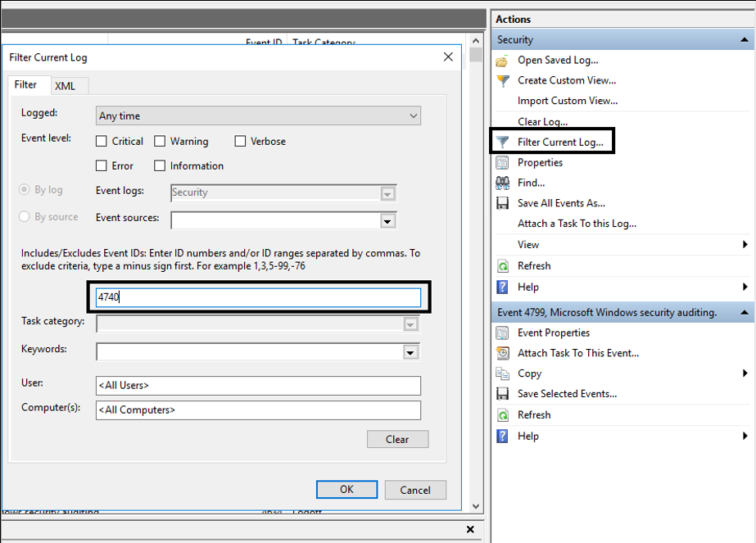Expand the Event sources dropdown
756x543 pixels.
tap(387, 221)
